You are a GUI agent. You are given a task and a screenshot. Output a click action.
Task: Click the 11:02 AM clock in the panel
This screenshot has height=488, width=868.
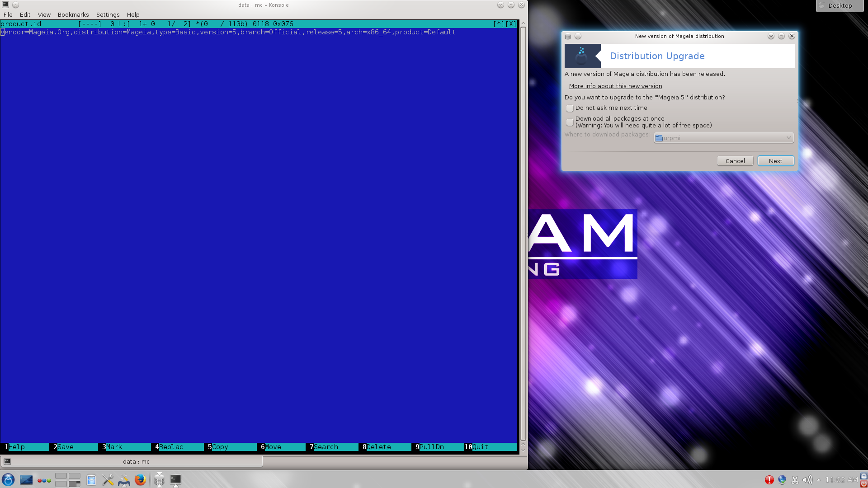(x=841, y=480)
